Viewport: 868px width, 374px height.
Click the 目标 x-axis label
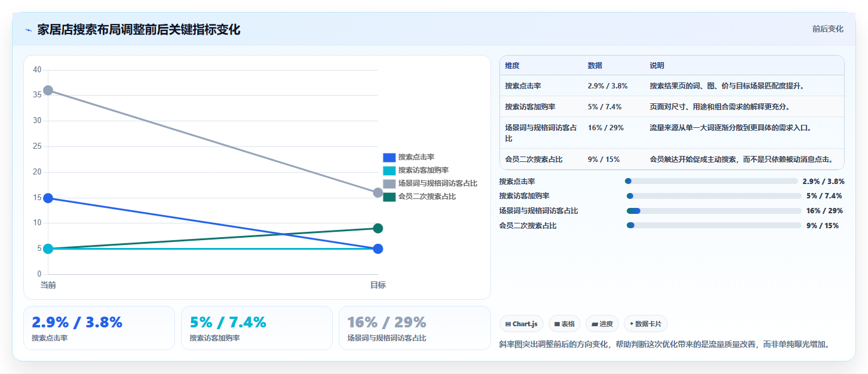pyautogui.click(x=378, y=285)
